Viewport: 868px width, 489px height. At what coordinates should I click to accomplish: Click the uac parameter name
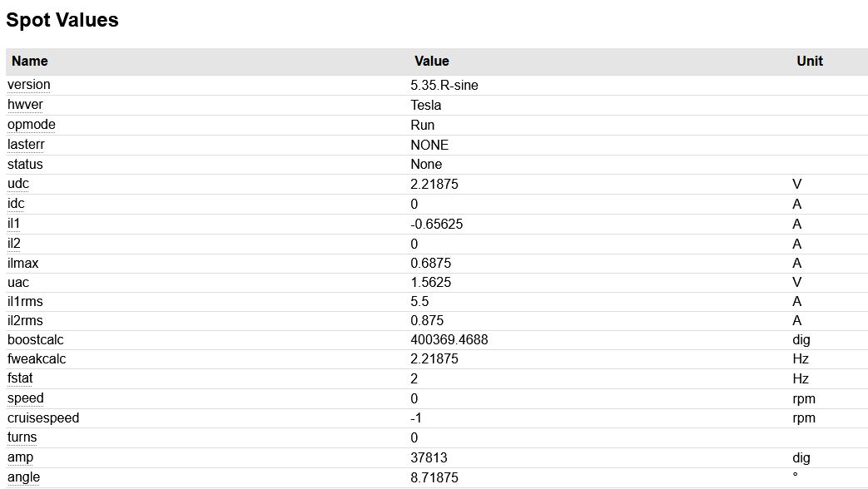[x=18, y=283]
